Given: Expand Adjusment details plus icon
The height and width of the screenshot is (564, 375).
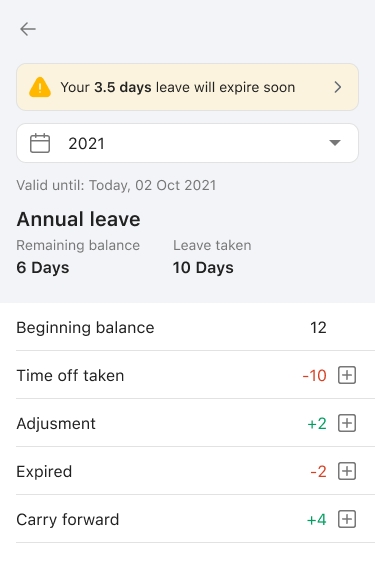Looking at the screenshot, I should tap(347, 423).
